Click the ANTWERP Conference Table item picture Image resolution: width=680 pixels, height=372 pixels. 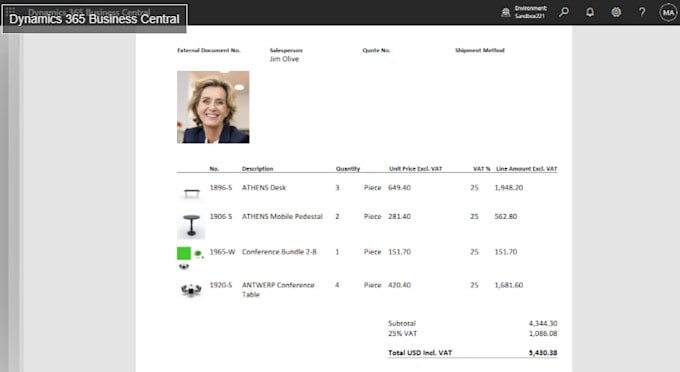tap(191, 290)
